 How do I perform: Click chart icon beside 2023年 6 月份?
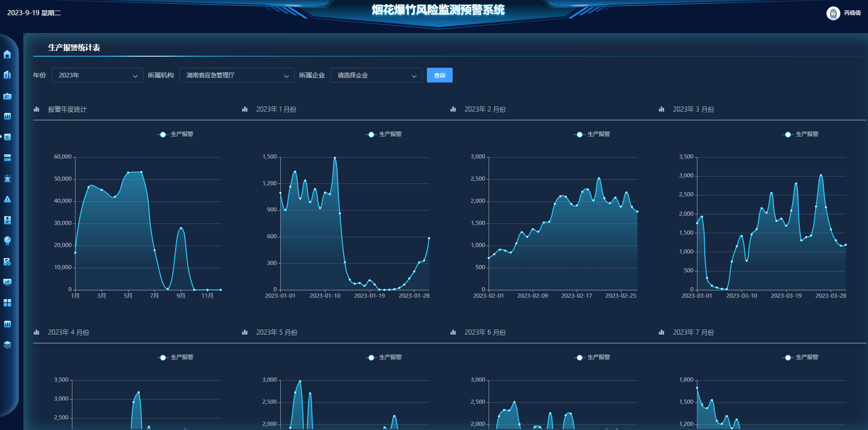click(x=453, y=332)
